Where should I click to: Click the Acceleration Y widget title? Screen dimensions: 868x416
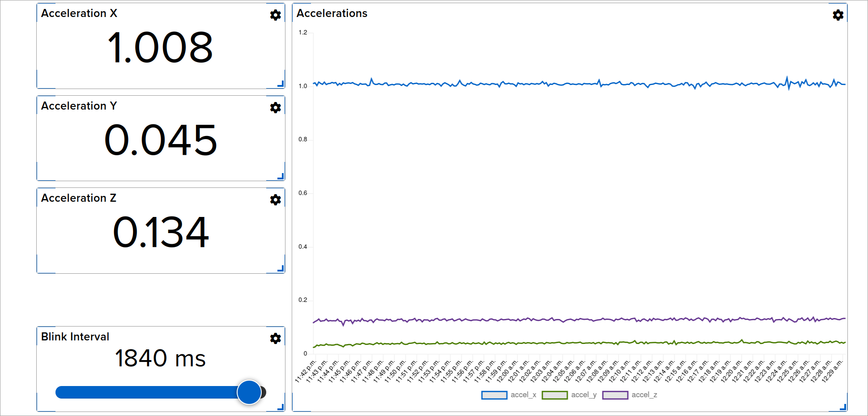(79, 106)
